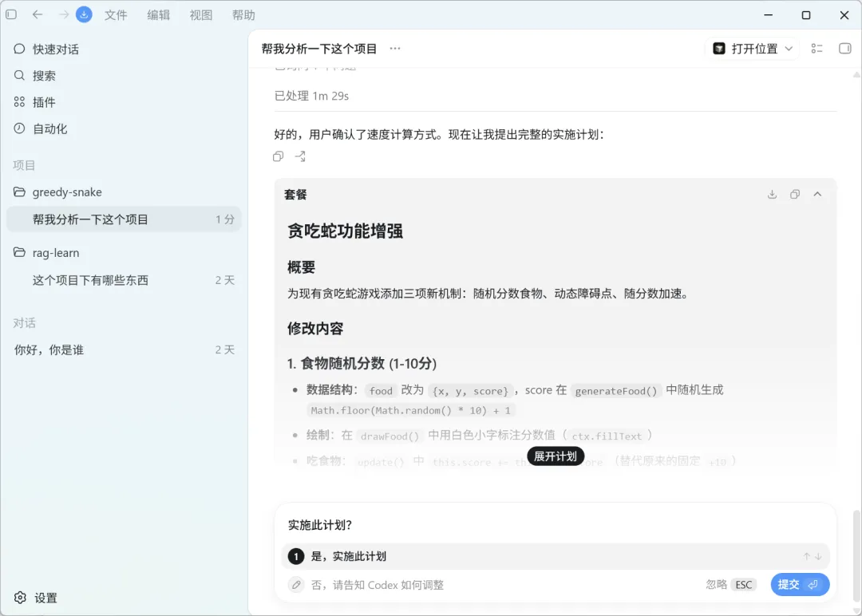Viewport: 862px width, 616px height.
Task: Click the 展开计划 button
Action: pyautogui.click(x=556, y=456)
